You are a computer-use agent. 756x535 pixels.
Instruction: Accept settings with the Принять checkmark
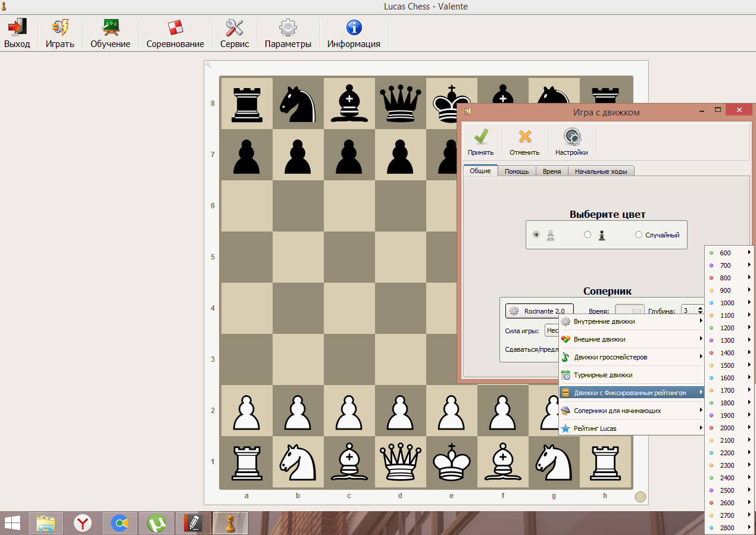tap(480, 137)
